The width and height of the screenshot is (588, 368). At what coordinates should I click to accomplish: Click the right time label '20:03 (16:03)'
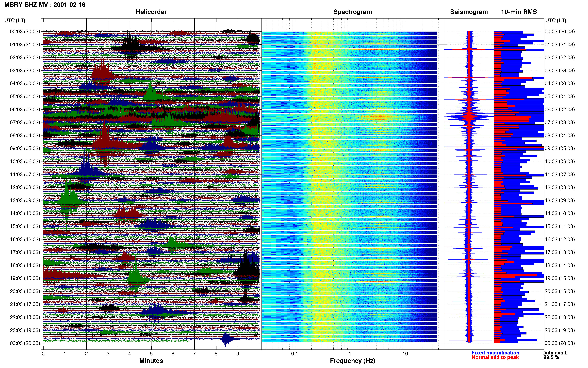pos(560,291)
